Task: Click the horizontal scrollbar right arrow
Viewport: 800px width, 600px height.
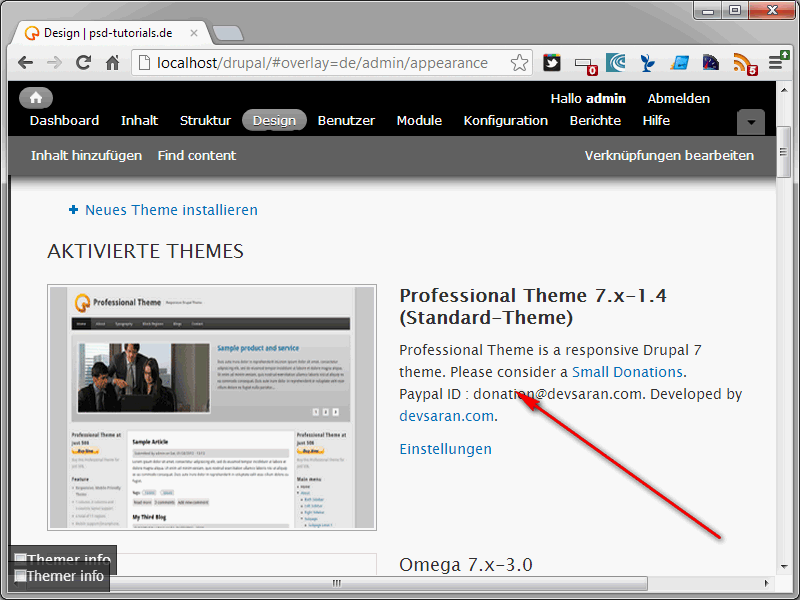Action: tap(766, 583)
